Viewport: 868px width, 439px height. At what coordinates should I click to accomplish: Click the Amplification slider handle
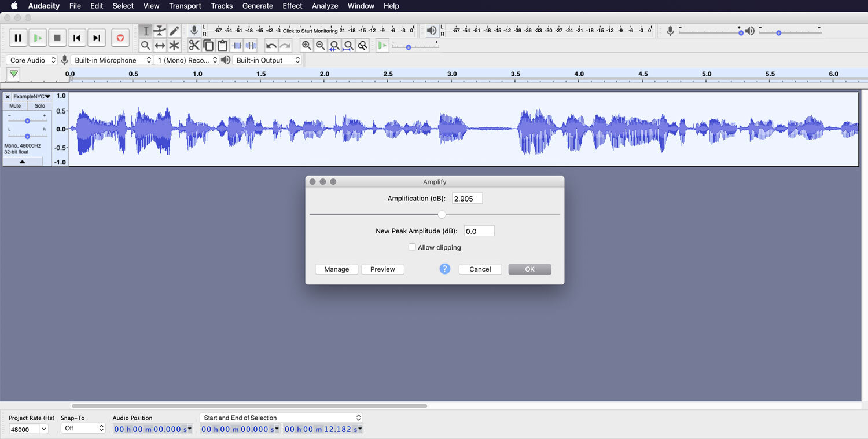tap(442, 214)
